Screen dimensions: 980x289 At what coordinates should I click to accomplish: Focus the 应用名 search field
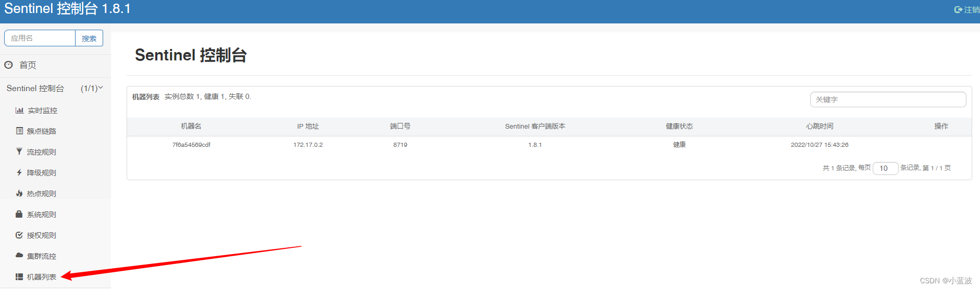coord(40,38)
